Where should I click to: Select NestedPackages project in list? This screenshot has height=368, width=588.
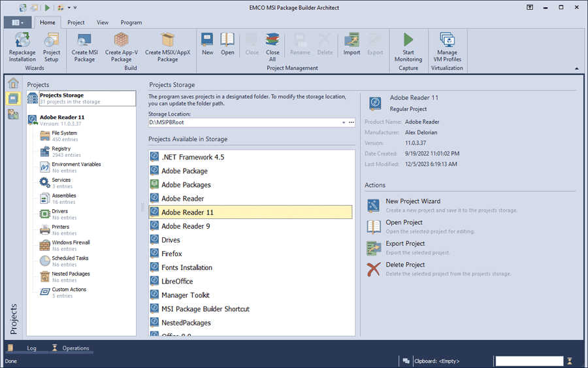point(250,323)
